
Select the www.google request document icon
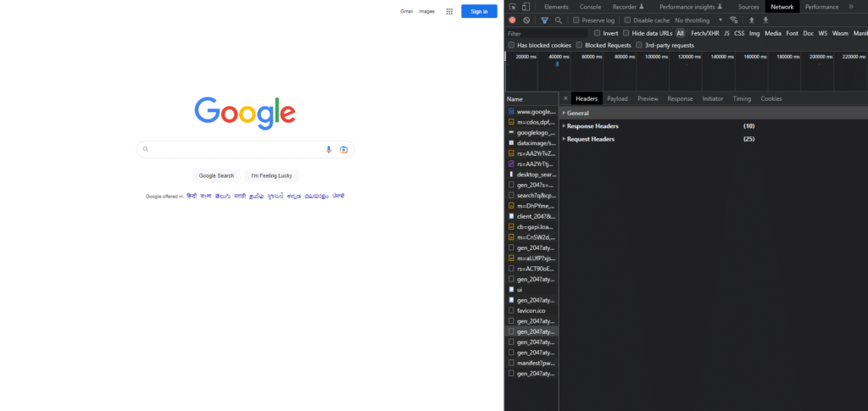511,112
